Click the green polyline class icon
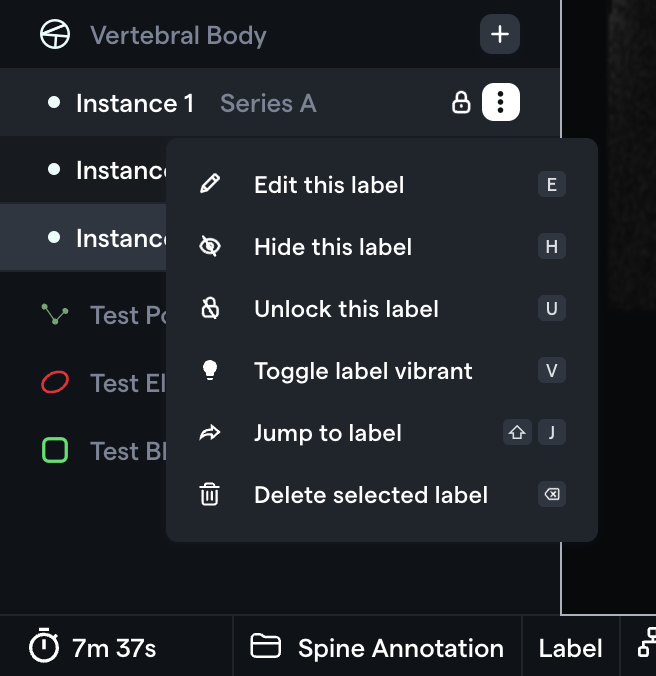Image resolution: width=656 pixels, height=676 pixels. click(x=55, y=314)
